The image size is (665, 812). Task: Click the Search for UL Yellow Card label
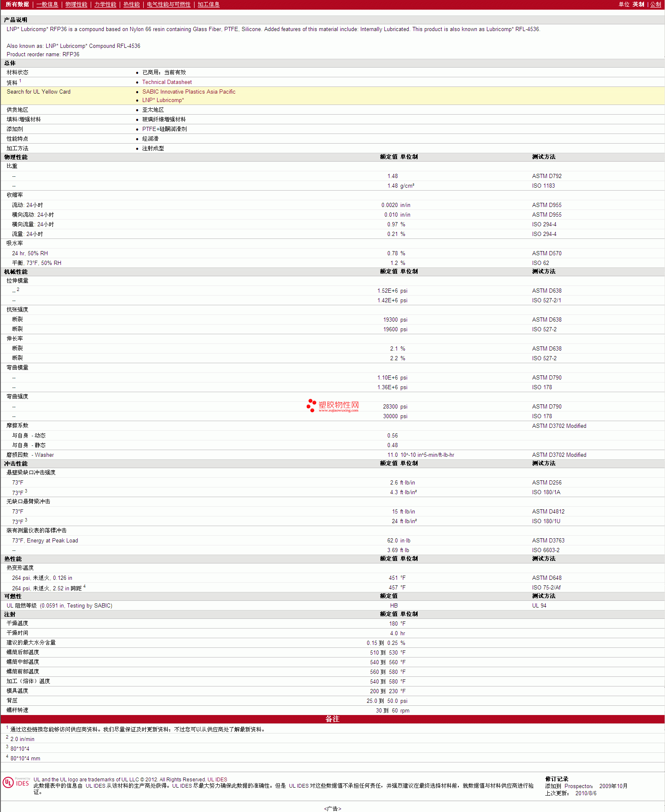pos(39,92)
